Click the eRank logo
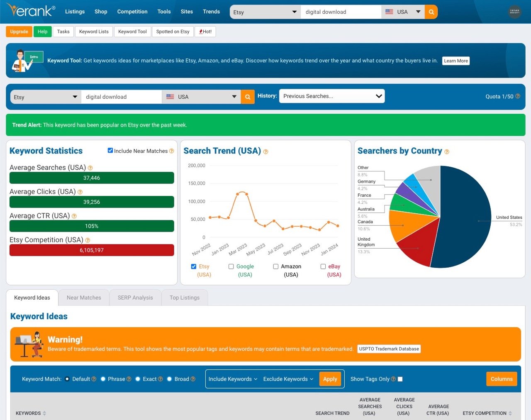 (x=31, y=10)
